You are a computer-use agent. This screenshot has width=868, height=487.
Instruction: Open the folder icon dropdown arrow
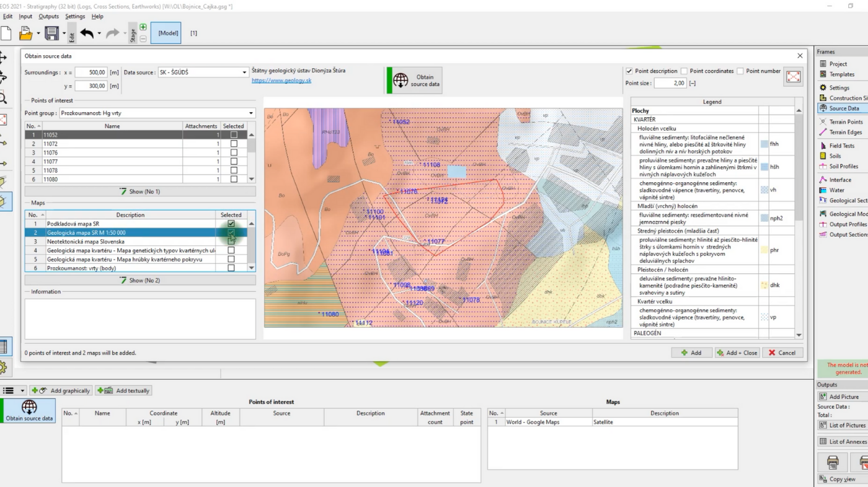pos(38,33)
